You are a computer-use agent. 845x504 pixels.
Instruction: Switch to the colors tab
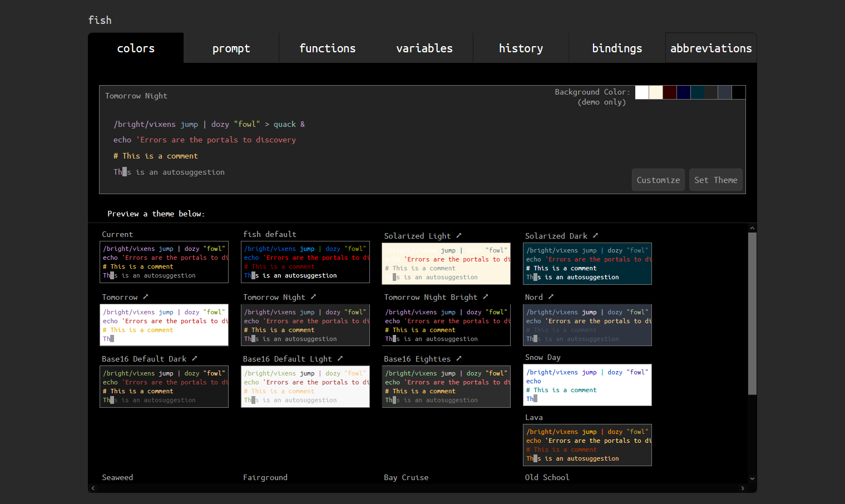(x=136, y=48)
